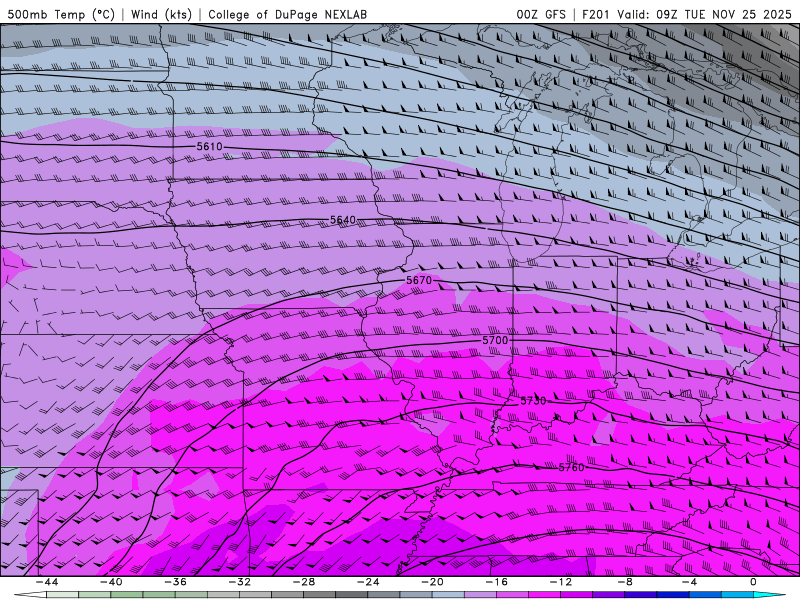Click the -16 colorbar scale value
The height and width of the screenshot is (600, 800).
point(497,582)
